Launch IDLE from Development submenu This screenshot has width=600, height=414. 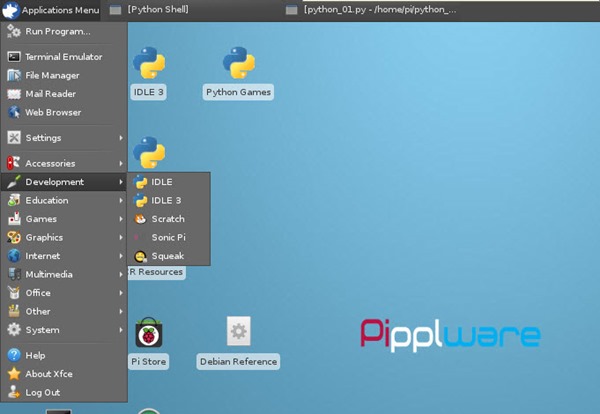point(169,182)
